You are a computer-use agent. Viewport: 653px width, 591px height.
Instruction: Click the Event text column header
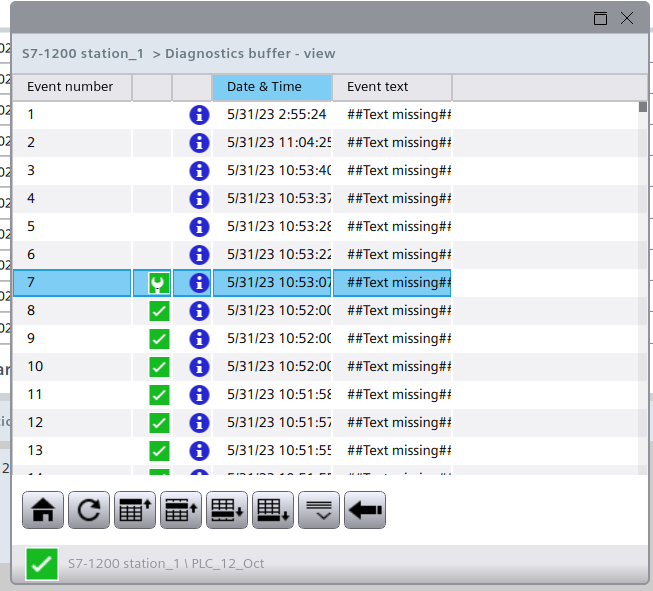coord(392,87)
